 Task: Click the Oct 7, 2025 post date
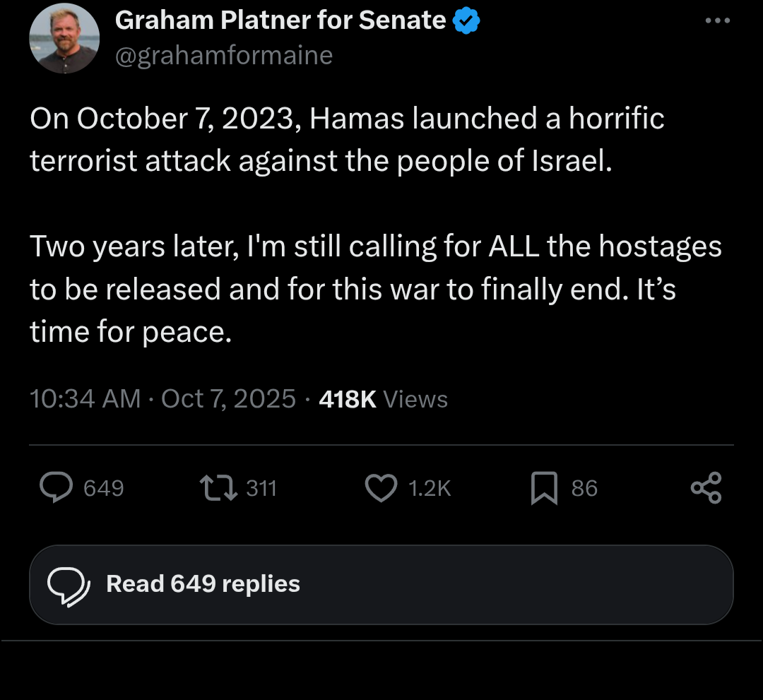click(228, 399)
